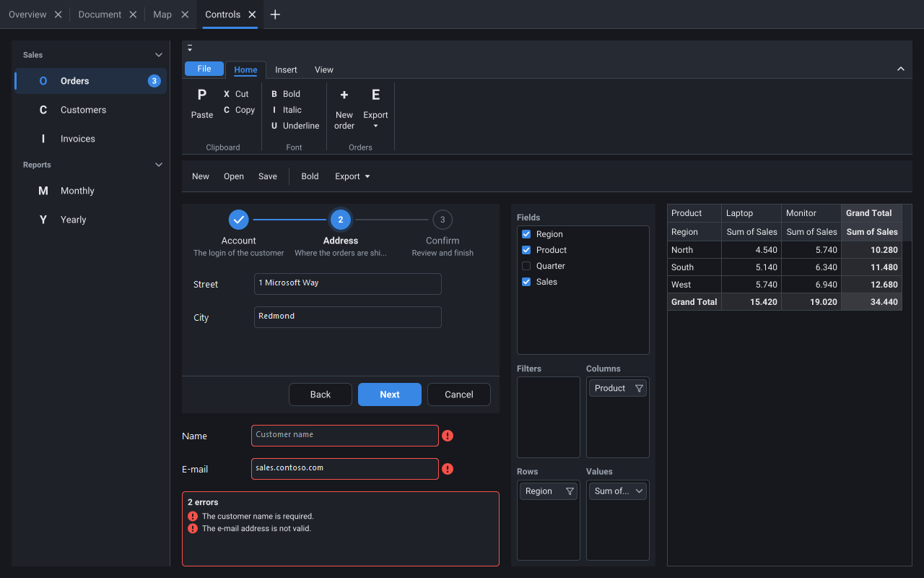Close the Overview tab
This screenshot has width=924, height=578.
58,14
